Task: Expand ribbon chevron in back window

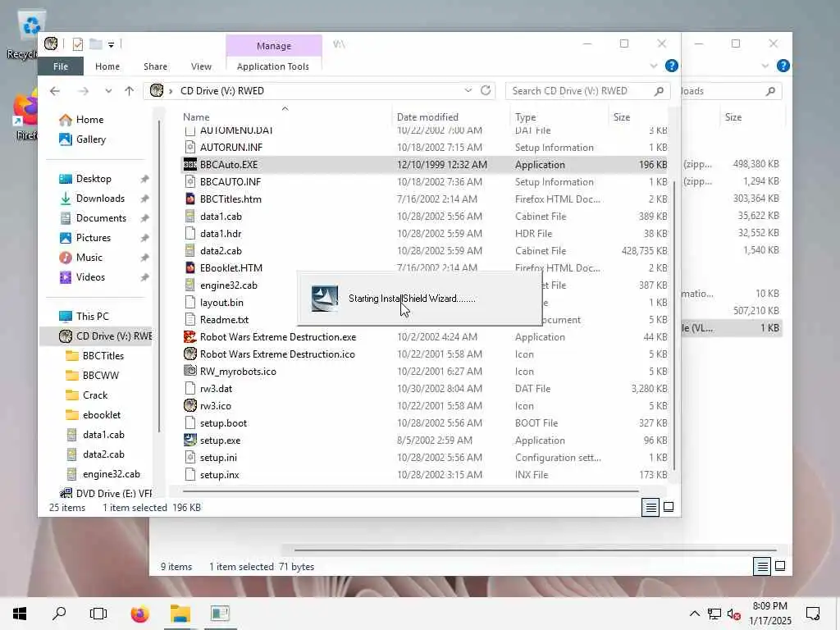Action: point(765,66)
